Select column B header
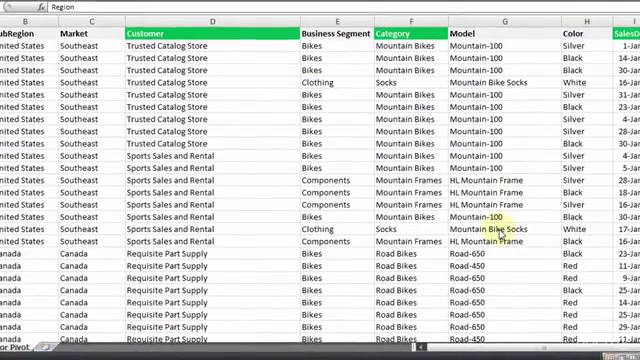 point(25,21)
